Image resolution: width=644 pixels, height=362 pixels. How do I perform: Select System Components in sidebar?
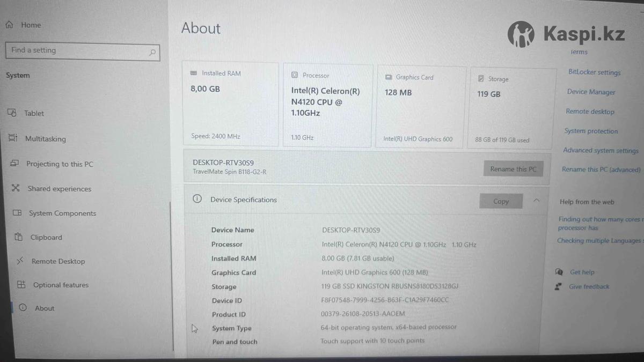coord(62,213)
